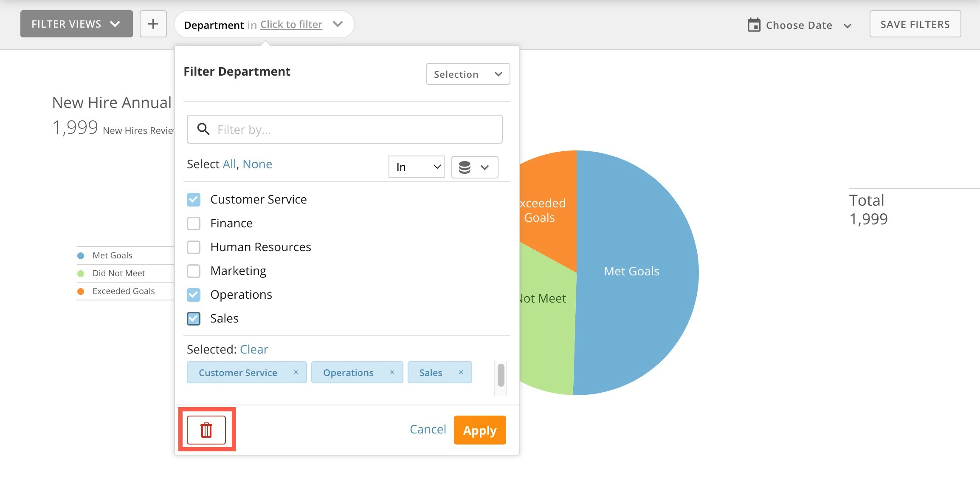This screenshot has width=980, height=504.
Task: Enable the Marketing checkbox
Action: click(x=194, y=271)
